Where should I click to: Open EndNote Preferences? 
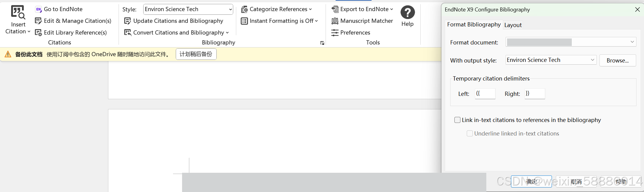coord(351,32)
